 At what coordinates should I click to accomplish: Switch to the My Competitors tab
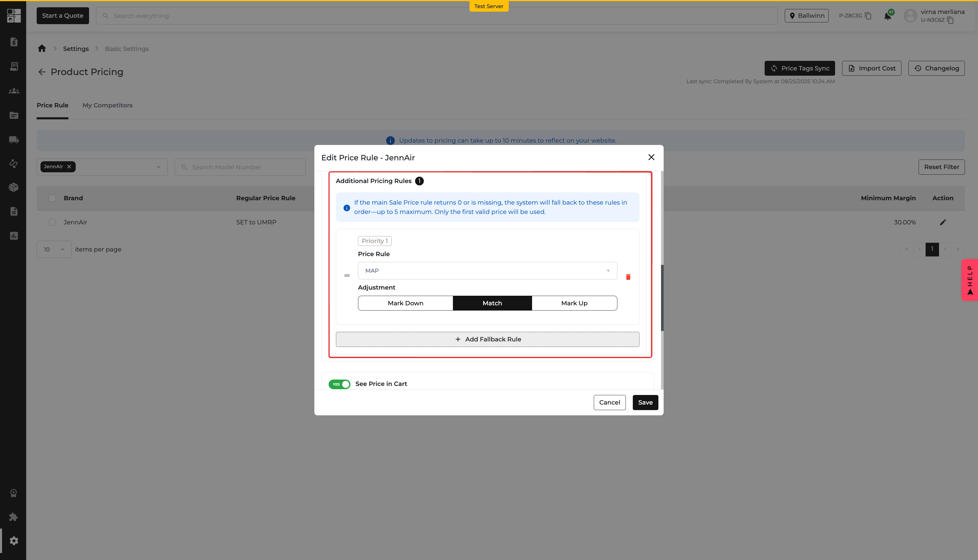[107, 105]
